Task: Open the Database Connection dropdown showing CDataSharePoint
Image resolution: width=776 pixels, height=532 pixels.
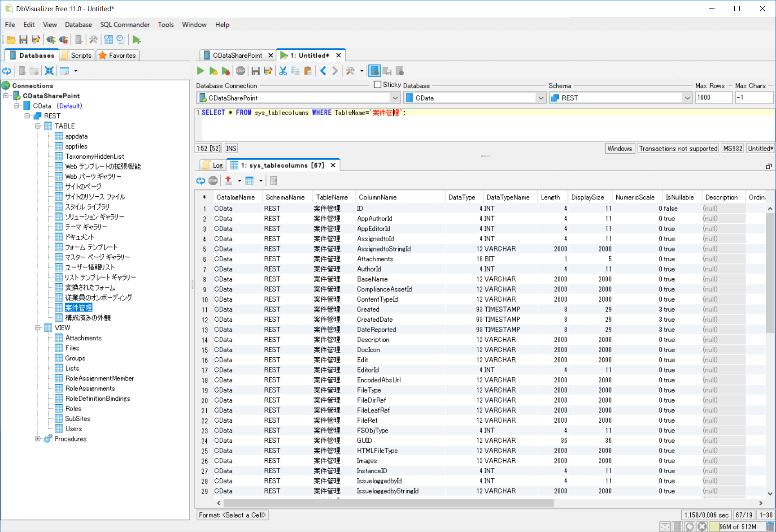Action: (x=395, y=98)
